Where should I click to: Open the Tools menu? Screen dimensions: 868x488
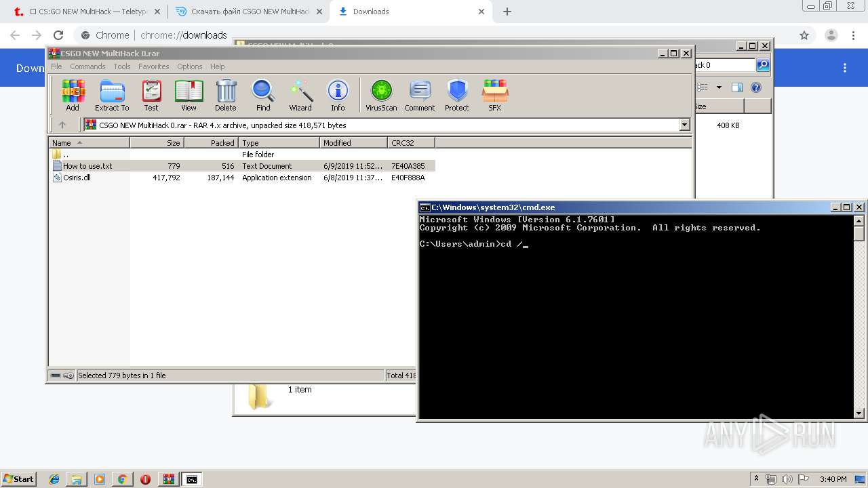(122, 66)
